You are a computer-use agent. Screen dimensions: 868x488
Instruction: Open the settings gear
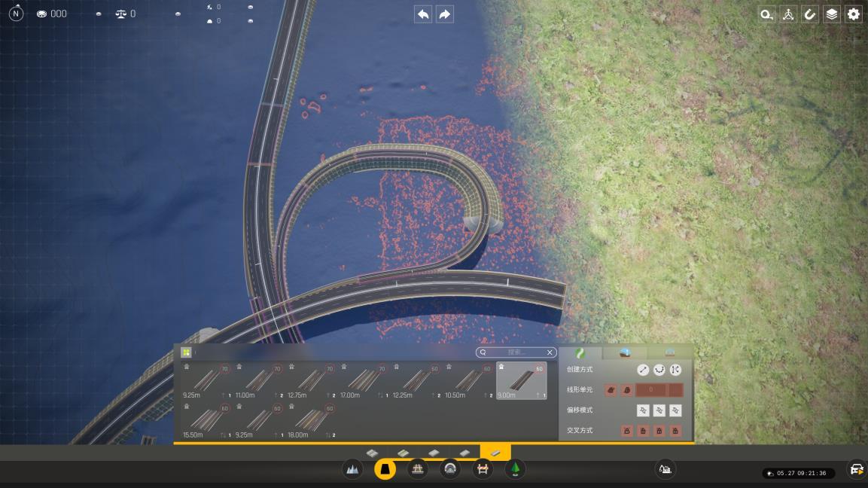(x=854, y=14)
